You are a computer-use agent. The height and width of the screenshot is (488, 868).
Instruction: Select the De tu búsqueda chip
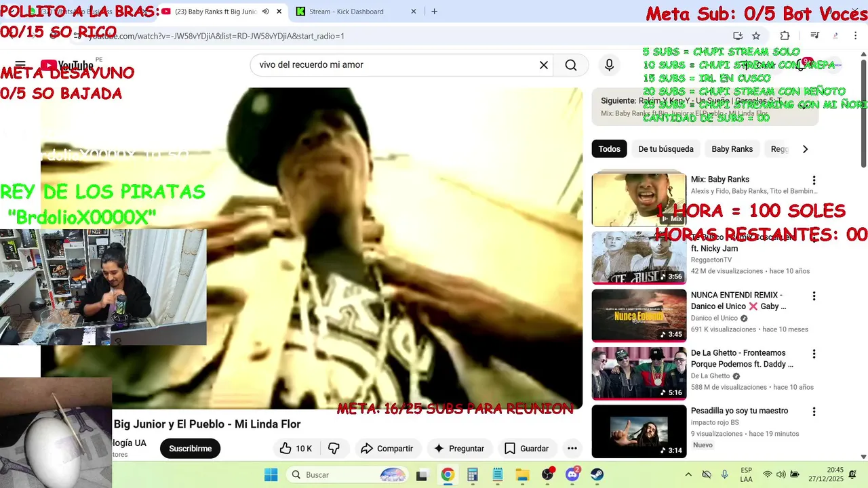(x=666, y=149)
